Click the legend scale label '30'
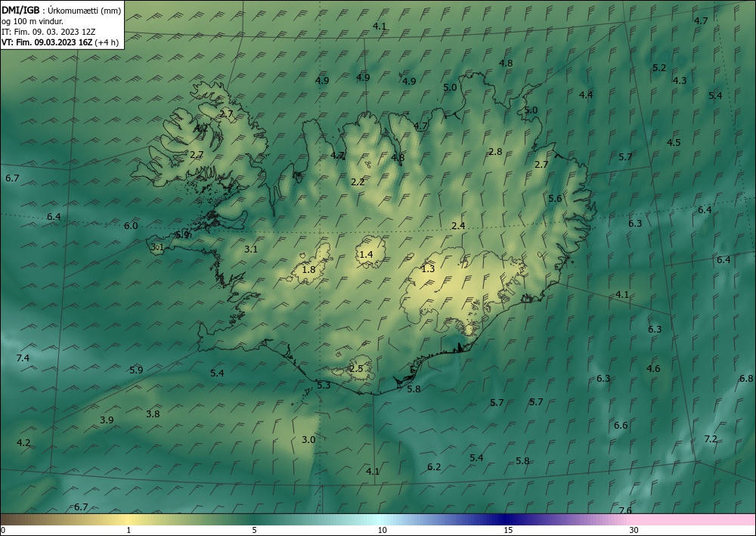Screen dimensions: 756x536 (634, 530)
